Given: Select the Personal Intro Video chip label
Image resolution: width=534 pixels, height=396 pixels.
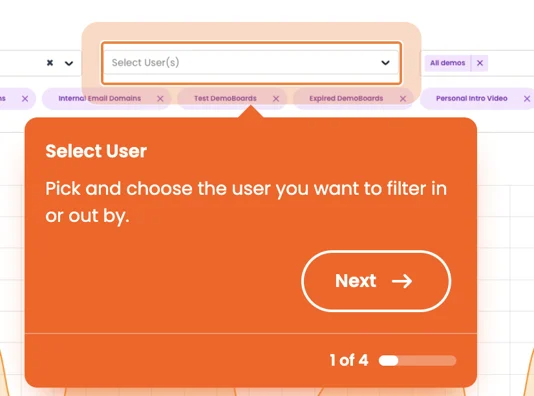Looking at the screenshot, I should pos(472,98).
